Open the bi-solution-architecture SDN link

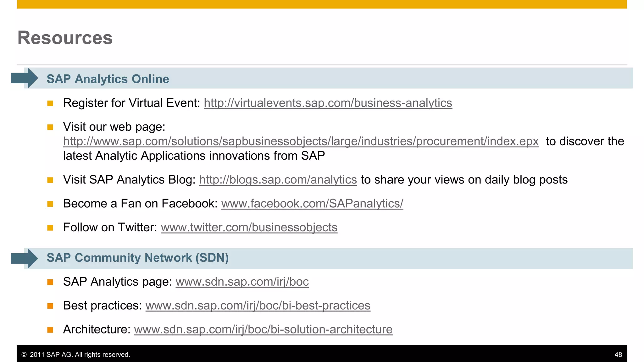[263, 330]
